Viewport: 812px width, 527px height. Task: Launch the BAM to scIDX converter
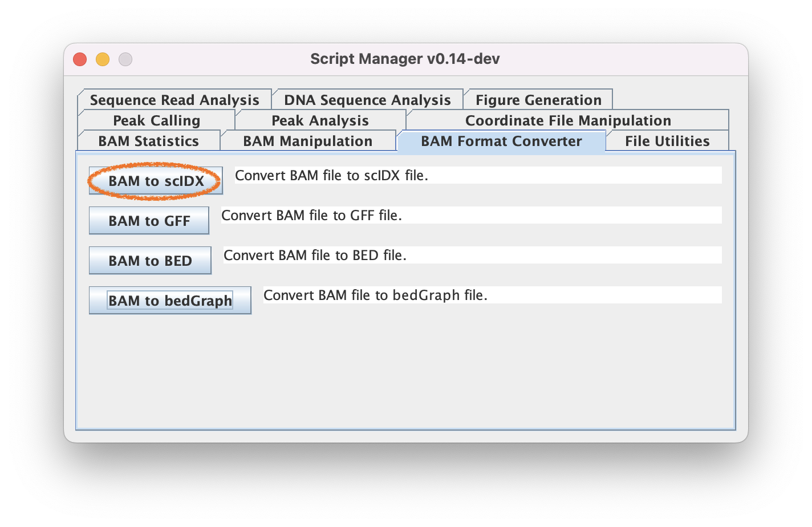click(156, 181)
